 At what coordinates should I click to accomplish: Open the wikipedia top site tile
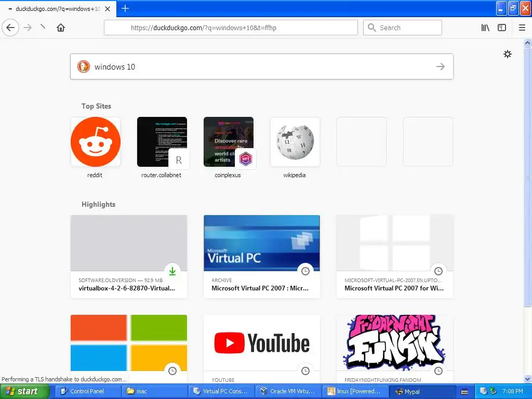pos(295,142)
